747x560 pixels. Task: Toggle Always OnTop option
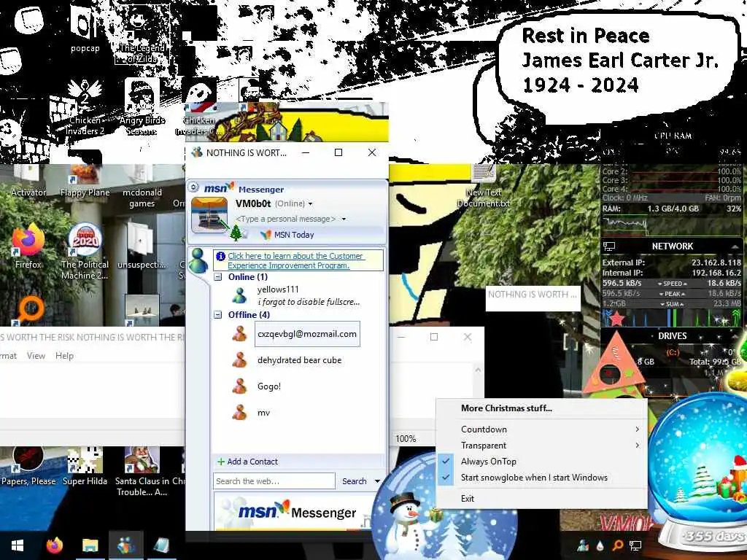pyautogui.click(x=542, y=462)
